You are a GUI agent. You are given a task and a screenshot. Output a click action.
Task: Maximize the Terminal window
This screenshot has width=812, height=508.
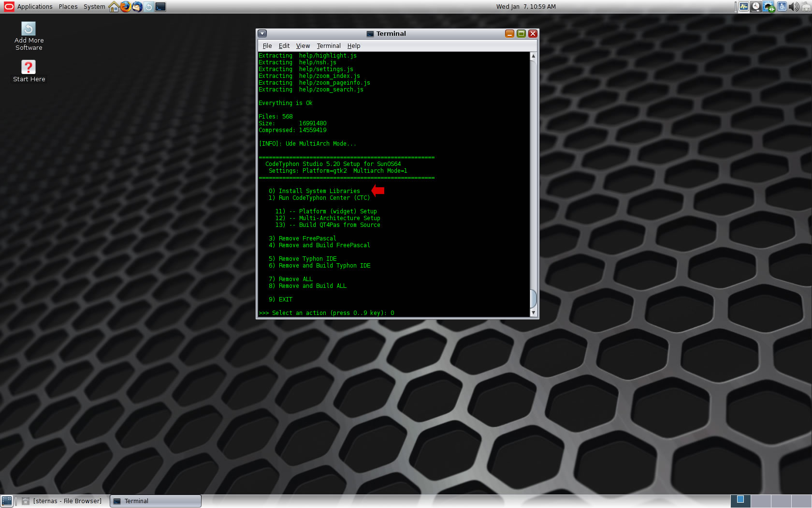click(x=521, y=33)
